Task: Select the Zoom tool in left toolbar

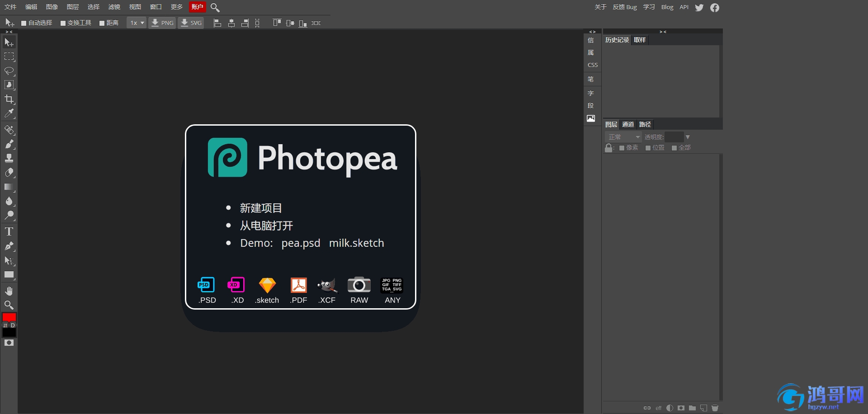Action: 9,305
